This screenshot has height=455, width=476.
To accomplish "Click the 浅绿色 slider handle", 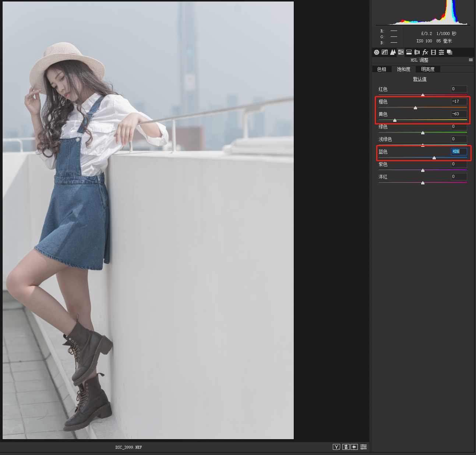I will click(x=423, y=145).
